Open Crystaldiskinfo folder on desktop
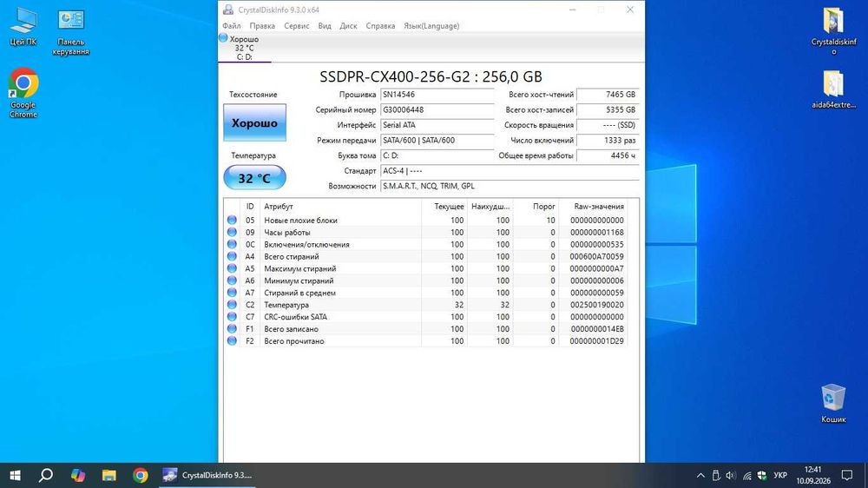868x488 pixels. (833, 31)
